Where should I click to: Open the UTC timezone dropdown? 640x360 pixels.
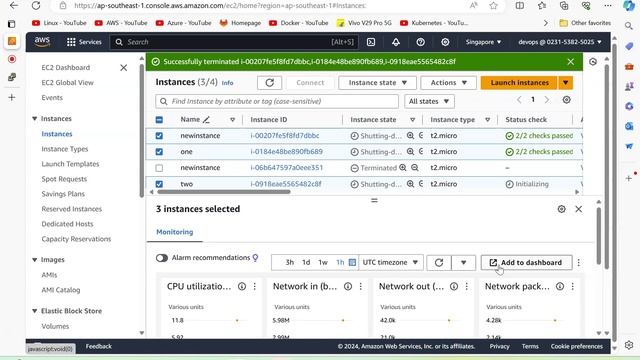390,262
